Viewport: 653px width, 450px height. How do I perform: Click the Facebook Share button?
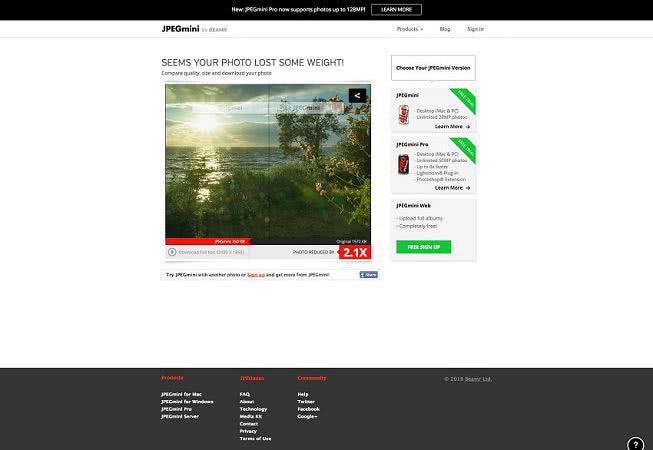369,274
